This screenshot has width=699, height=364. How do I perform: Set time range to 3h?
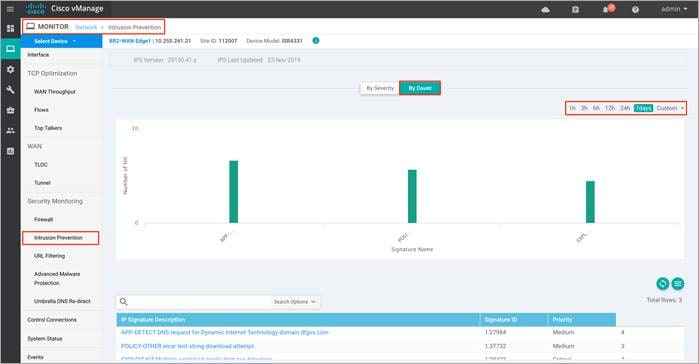pos(584,108)
